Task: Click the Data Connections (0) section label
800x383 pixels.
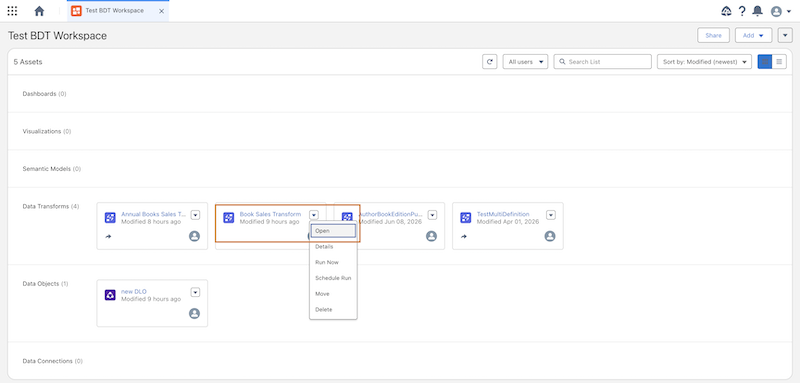Action: click(53, 361)
